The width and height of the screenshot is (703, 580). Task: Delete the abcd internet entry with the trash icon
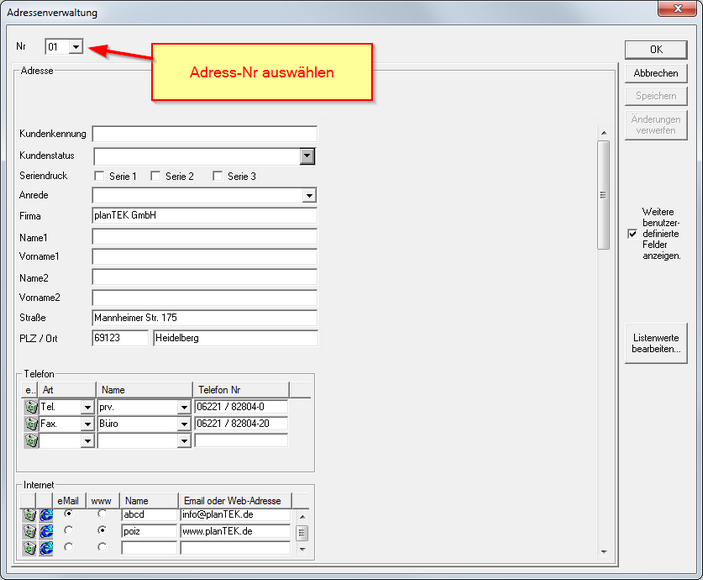tap(29, 515)
